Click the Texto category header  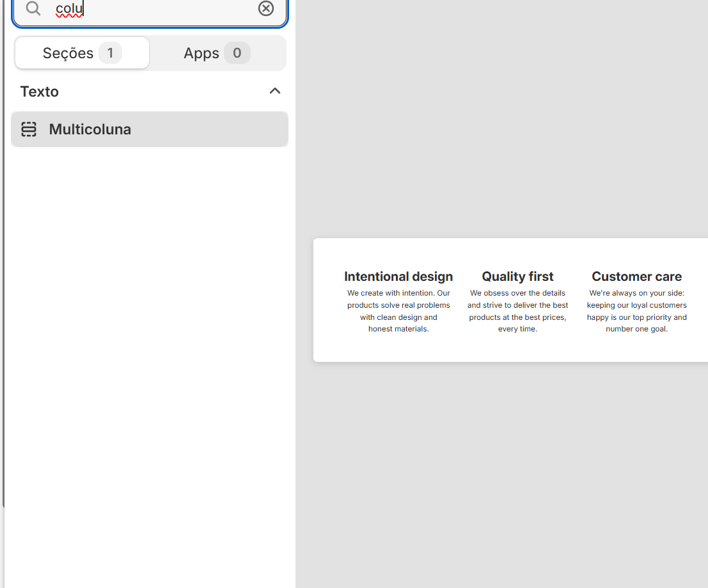(x=40, y=91)
